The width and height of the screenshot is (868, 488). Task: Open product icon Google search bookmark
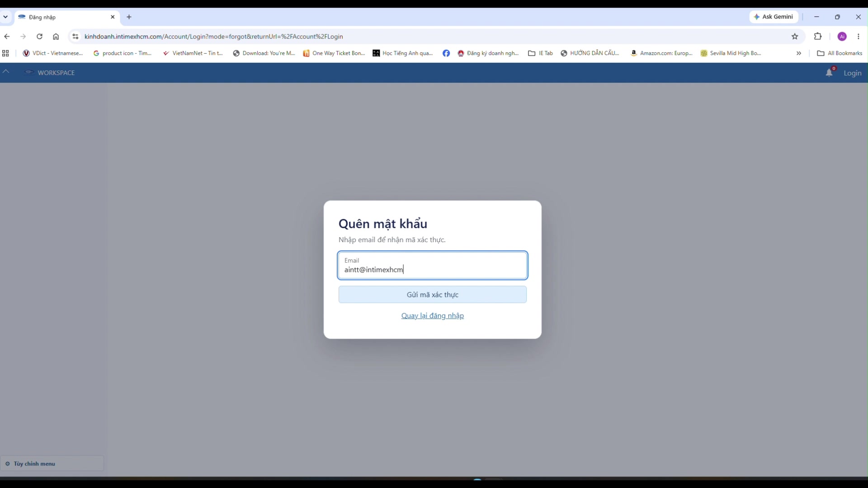coord(123,53)
